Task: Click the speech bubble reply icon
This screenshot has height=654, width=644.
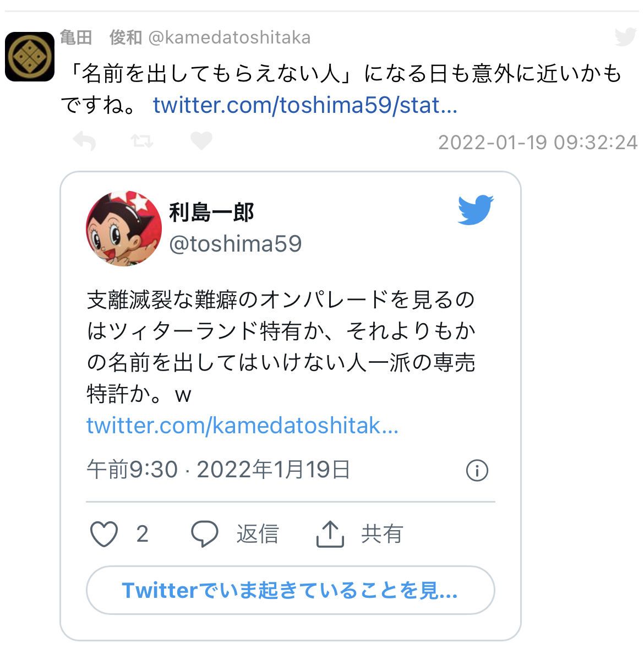Action: [204, 534]
